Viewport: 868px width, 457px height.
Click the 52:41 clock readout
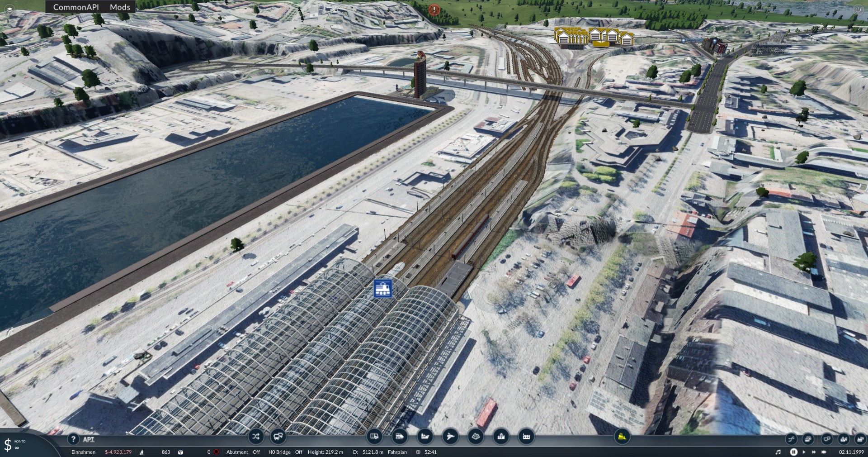coord(430,452)
